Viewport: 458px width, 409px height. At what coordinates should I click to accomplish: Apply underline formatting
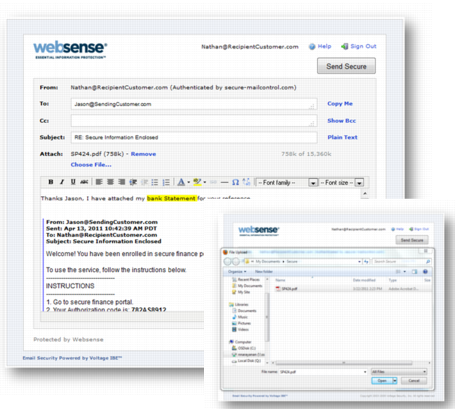(x=73, y=182)
